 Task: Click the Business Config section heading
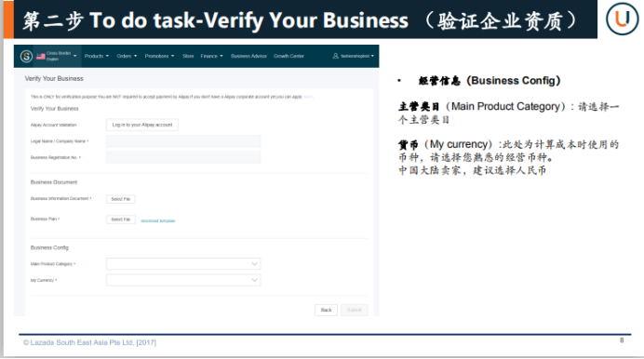coord(49,247)
